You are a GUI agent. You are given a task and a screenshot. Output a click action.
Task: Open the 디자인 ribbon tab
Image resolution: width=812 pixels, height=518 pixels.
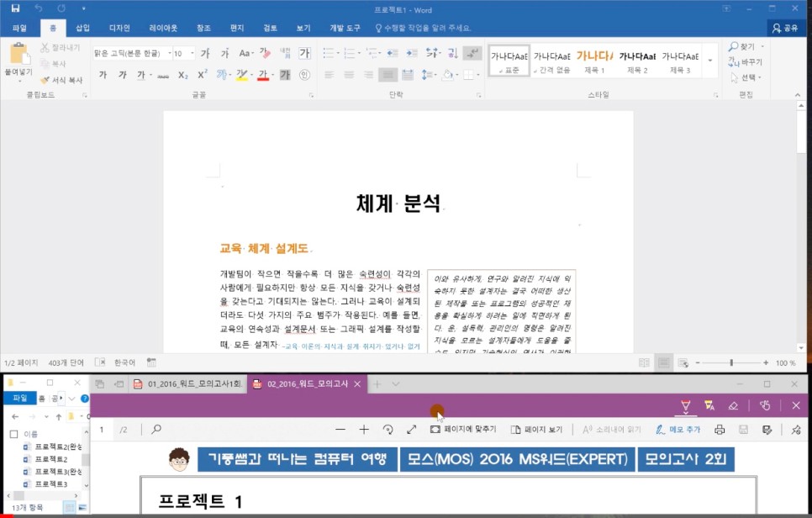coord(119,28)
